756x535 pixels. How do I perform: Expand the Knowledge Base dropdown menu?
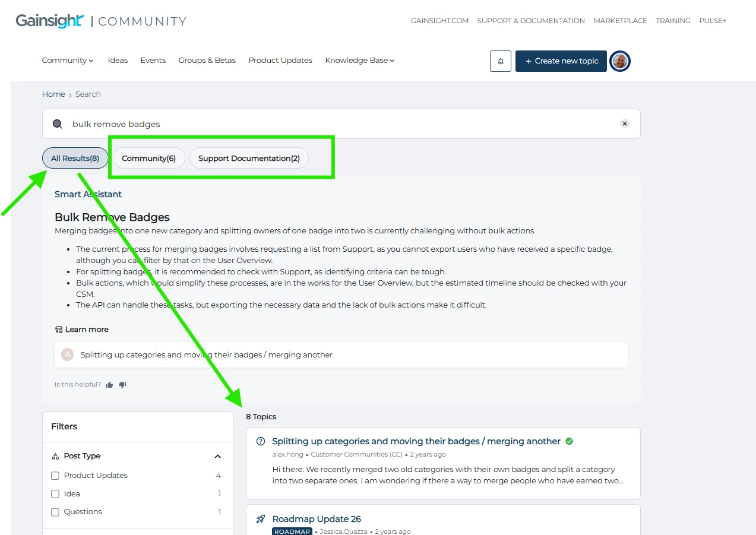click(360, 61)
